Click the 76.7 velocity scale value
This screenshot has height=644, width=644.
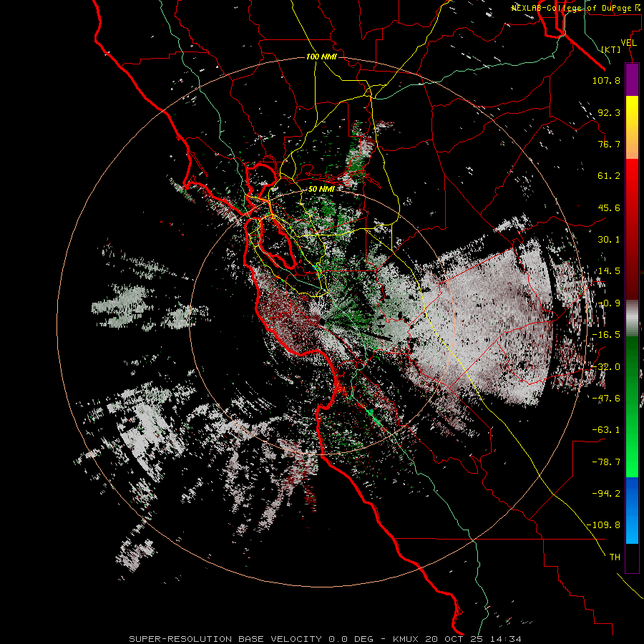click(609, 144)
